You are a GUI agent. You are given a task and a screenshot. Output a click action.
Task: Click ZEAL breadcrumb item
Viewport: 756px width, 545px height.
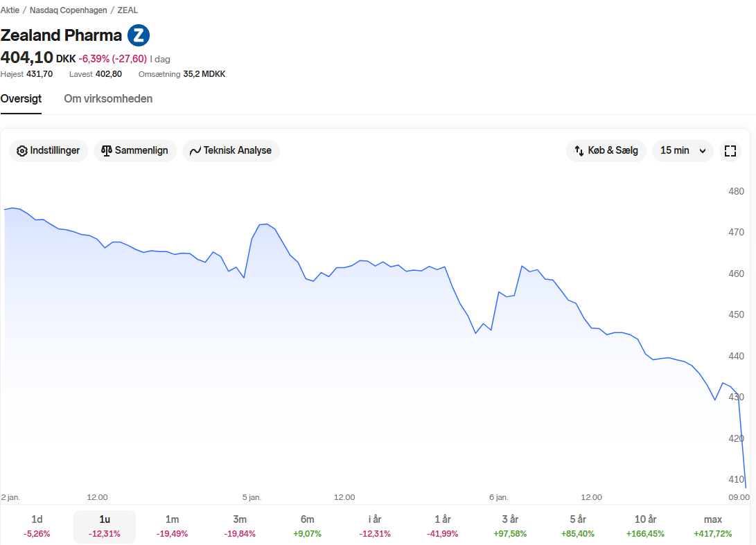pos(128,10)
